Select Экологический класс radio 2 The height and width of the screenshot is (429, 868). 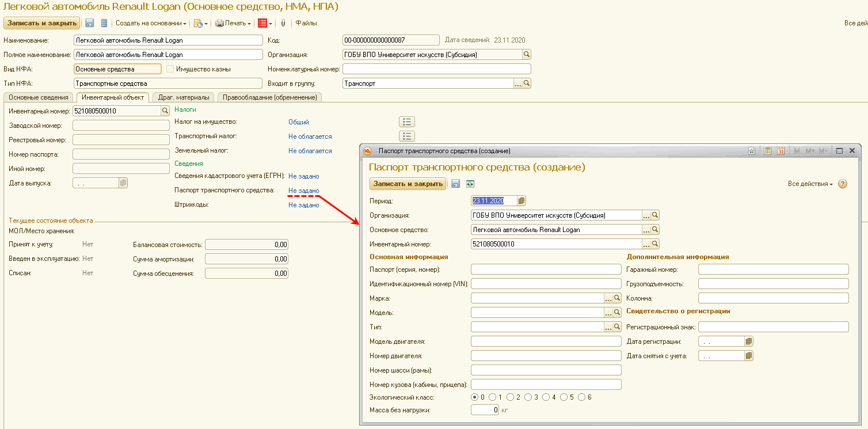click(x=511, y=397)
